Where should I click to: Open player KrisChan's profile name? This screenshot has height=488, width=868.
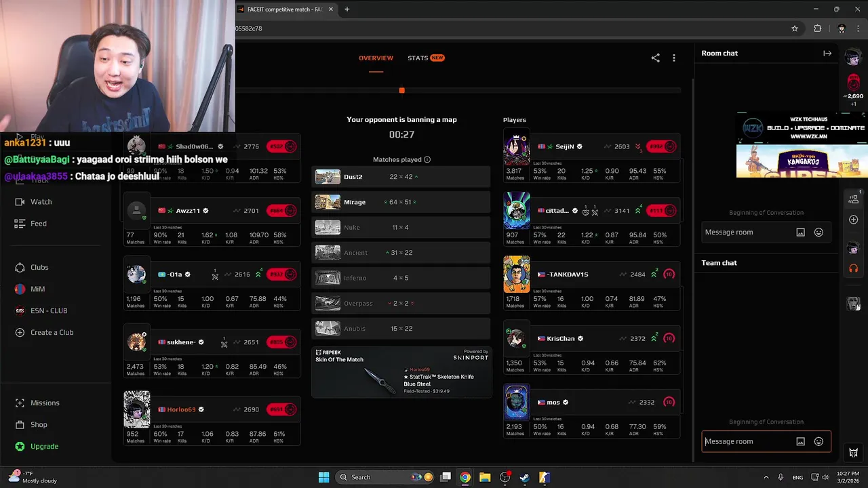click(561, 338)
